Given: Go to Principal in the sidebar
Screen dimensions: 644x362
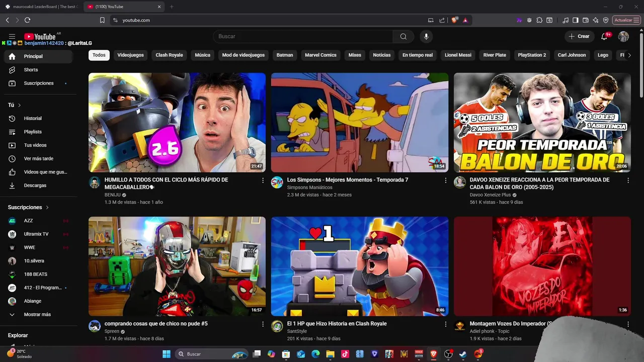Looking at the screenshot, I should click(38, 56).
